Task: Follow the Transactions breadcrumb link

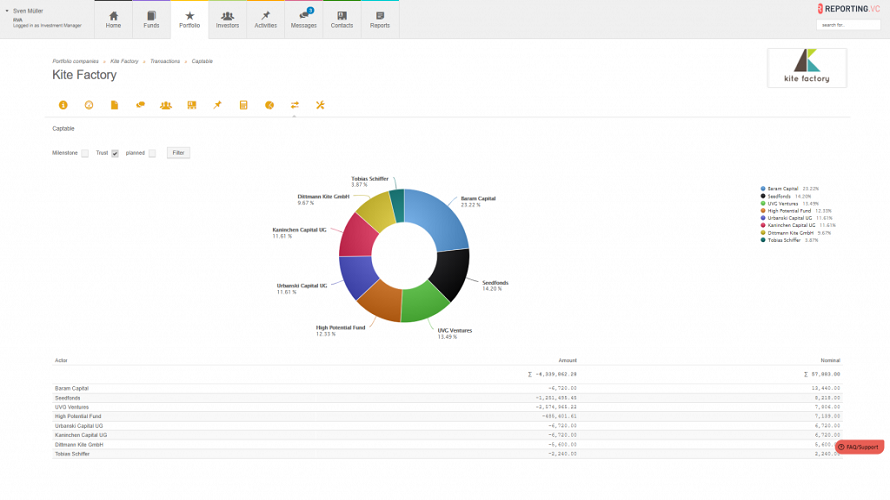Action: 165,61
